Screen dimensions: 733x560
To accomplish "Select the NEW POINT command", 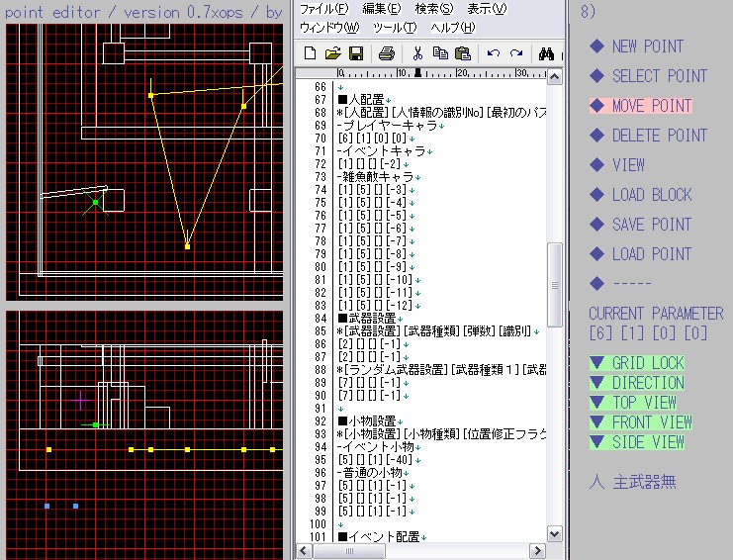I will (x=647, y=47).
